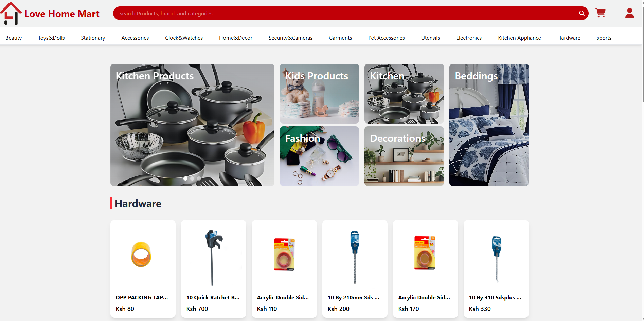Click the search magnifier icon

582,13
